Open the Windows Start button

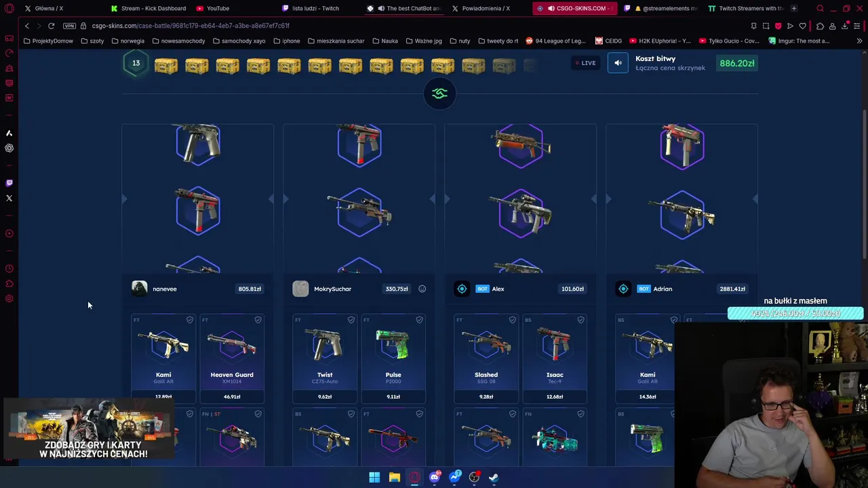tap(374, 477)
